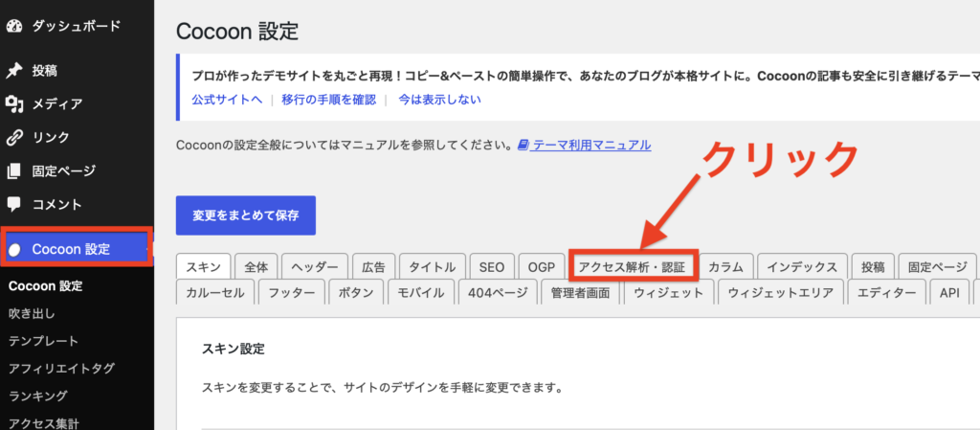Switch to the ウィジェットエリア tab

[x=781, y=292]
